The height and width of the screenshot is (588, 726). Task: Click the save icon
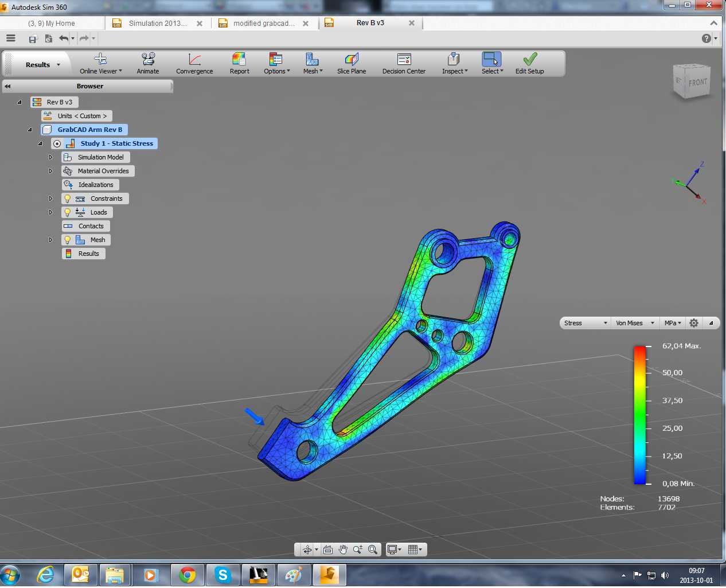(x=33, y=39)
